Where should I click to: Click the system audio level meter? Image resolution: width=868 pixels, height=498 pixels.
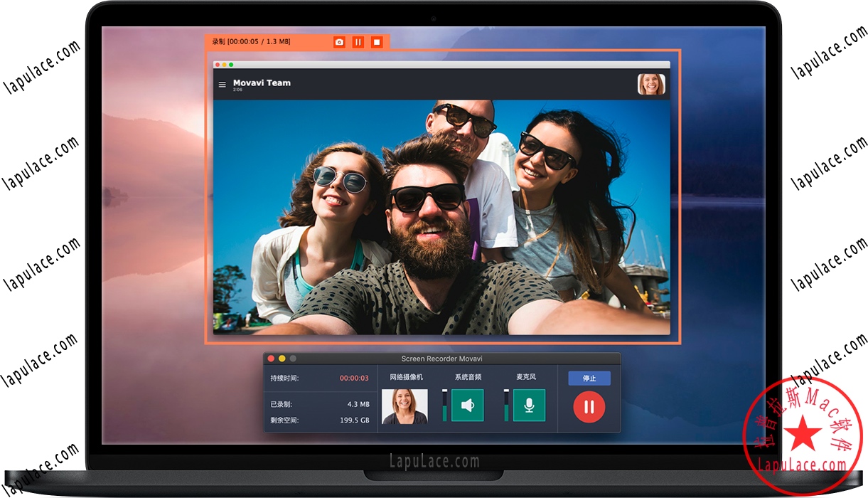pyautogui.click(x=444, y=406)
